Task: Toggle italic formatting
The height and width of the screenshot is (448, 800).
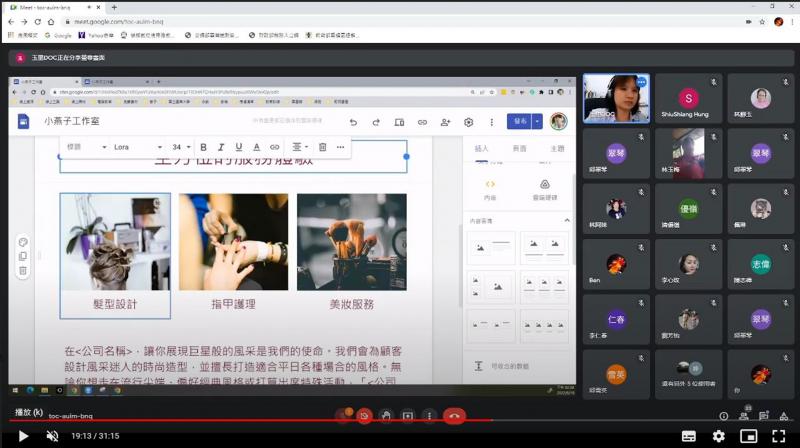Action: [221, 147]
